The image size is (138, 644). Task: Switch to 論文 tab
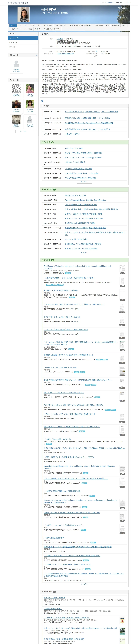coord(39,26)
